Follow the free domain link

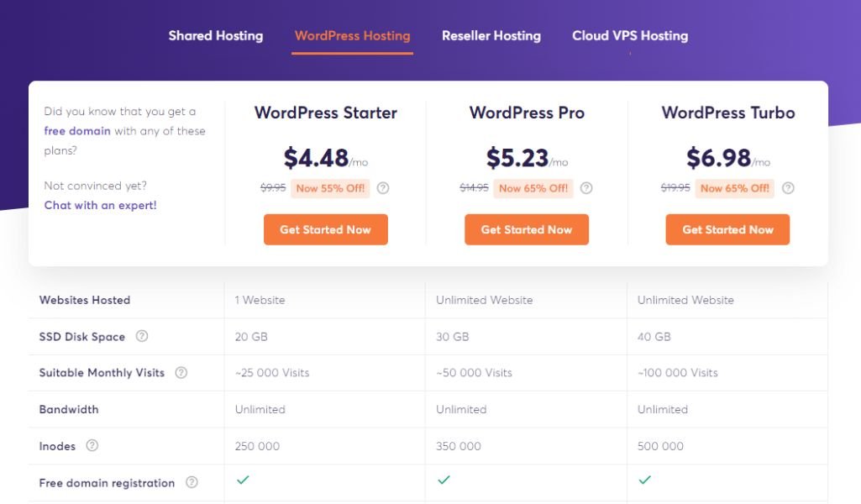point(77,131)
